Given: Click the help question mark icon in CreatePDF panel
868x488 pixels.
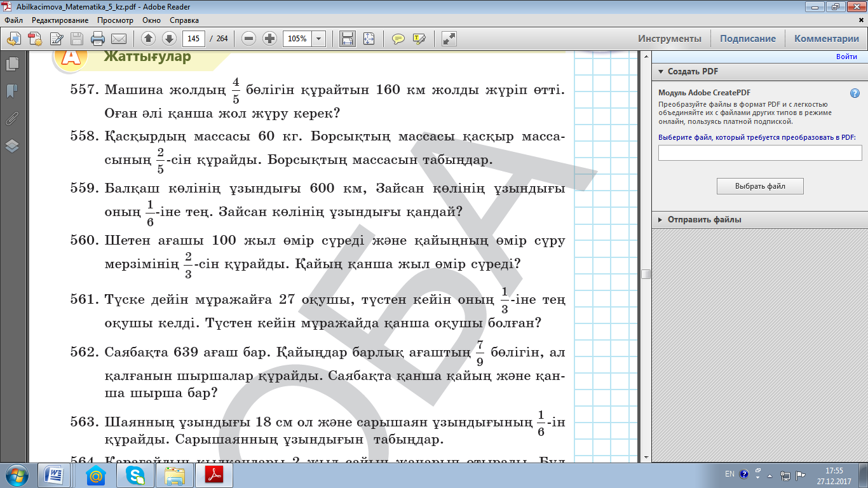Looking at the screenshot, I should click(x=855, y=93).
